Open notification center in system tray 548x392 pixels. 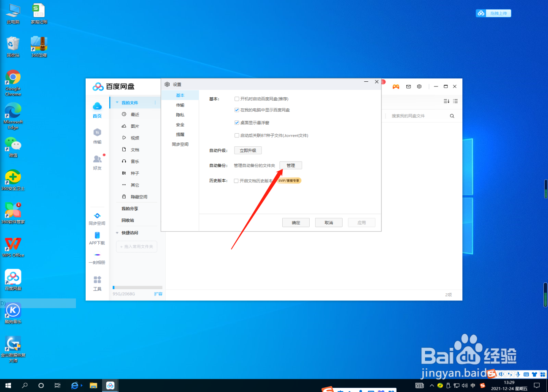537,385
